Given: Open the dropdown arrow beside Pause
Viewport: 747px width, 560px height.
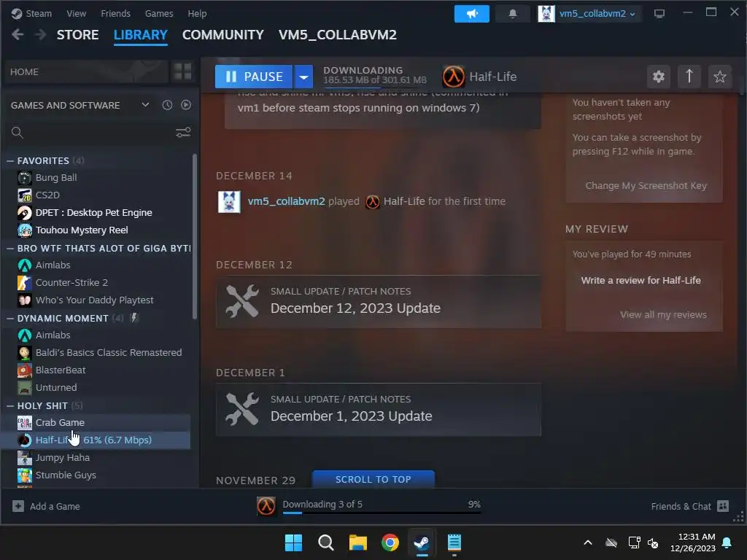Looking at the screenshot, I should [303, 77].
